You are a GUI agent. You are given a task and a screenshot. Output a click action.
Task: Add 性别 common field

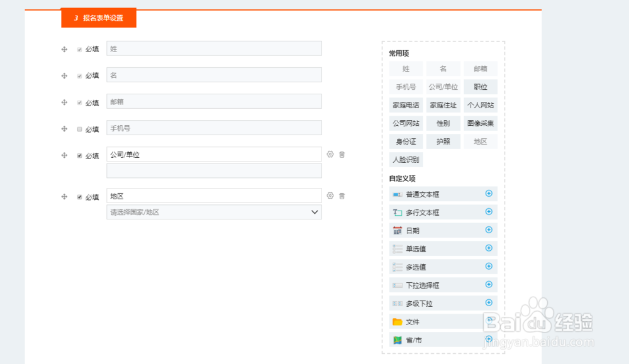click(x=443, y=123)
